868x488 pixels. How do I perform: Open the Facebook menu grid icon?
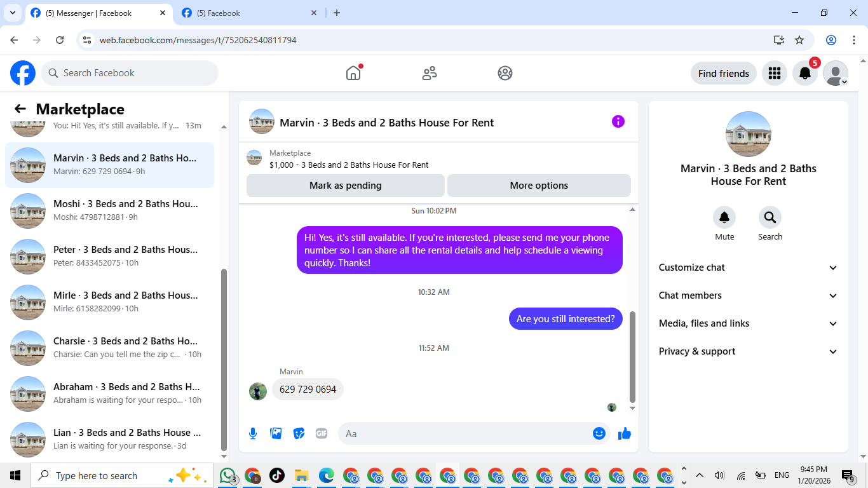point(774,73)
